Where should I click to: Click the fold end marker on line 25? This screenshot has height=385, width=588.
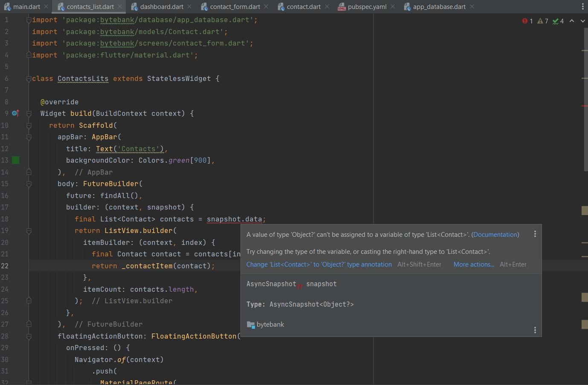tap(29, 301)
